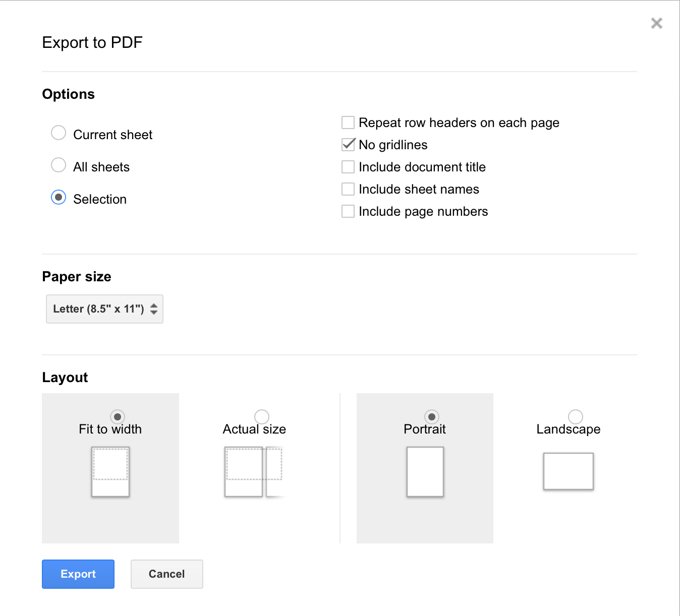Click the Export button
Viewport: 680px width, 616px height.
point(78,574)
